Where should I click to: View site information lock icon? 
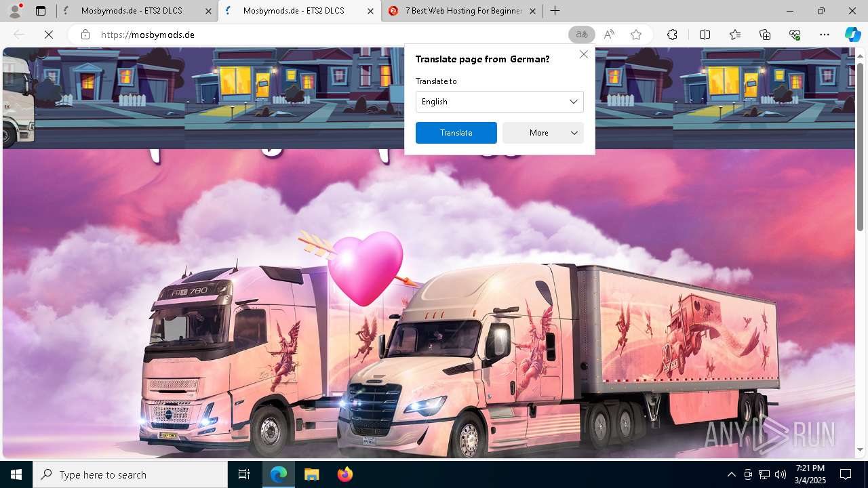coord(85,35)
